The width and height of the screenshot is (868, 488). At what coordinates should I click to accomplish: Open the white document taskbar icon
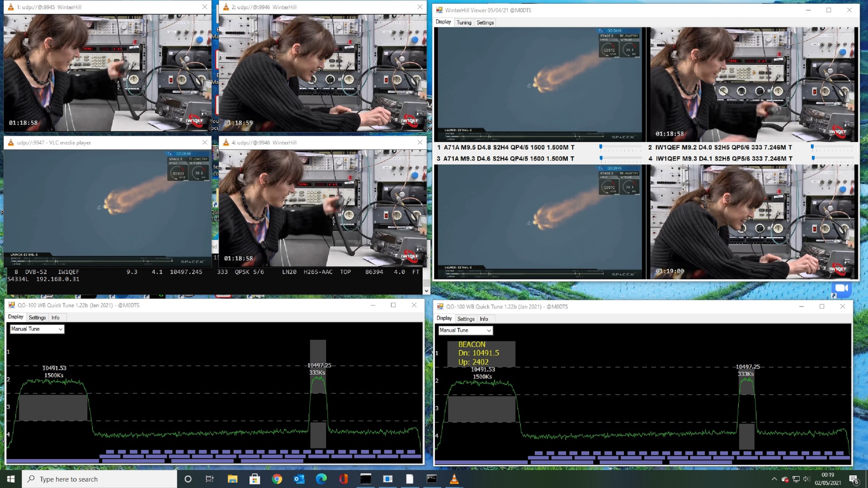410,479
